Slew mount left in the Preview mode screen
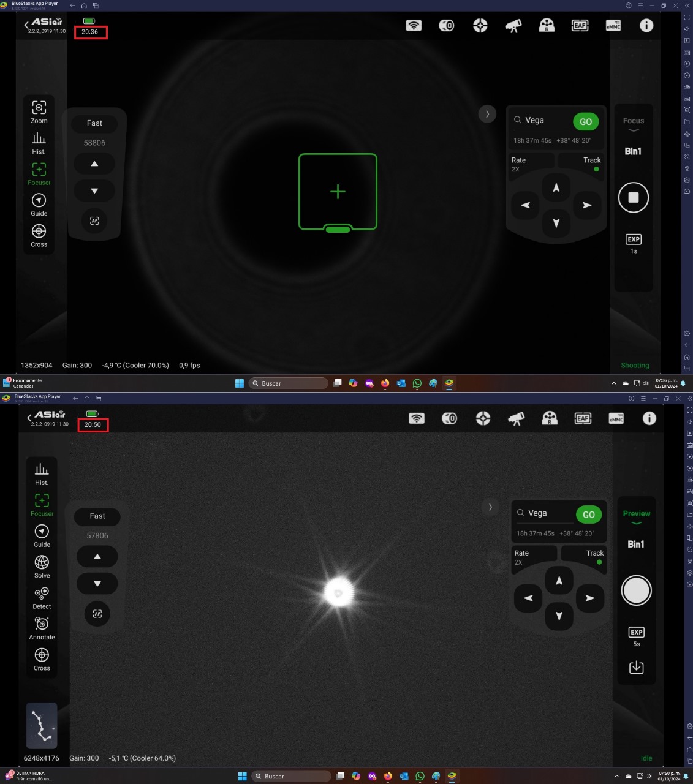This screenshot has width=693, height=784. click(x=529, y=598)
